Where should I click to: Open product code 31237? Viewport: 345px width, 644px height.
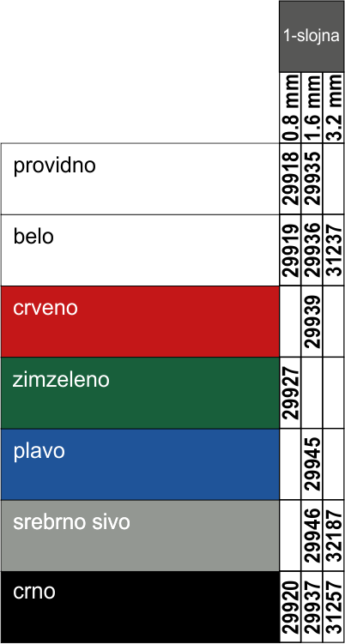point(334,250)
